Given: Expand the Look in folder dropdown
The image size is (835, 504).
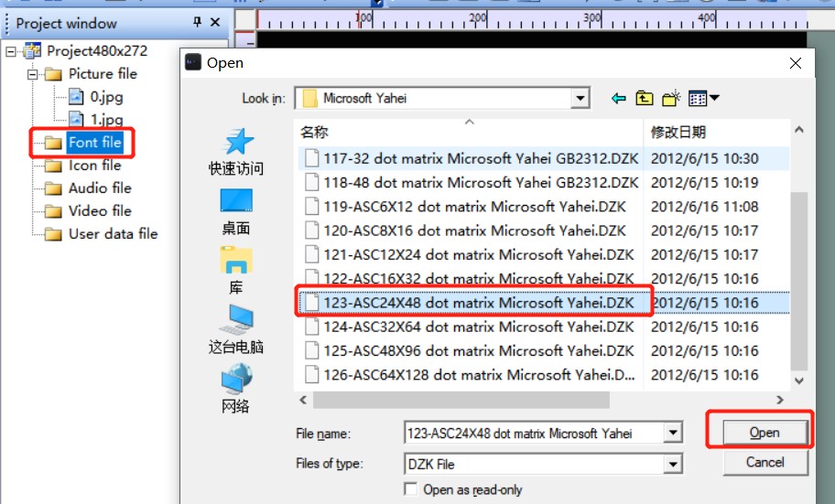Looking at the screenshot, I should tap(580, 99).
